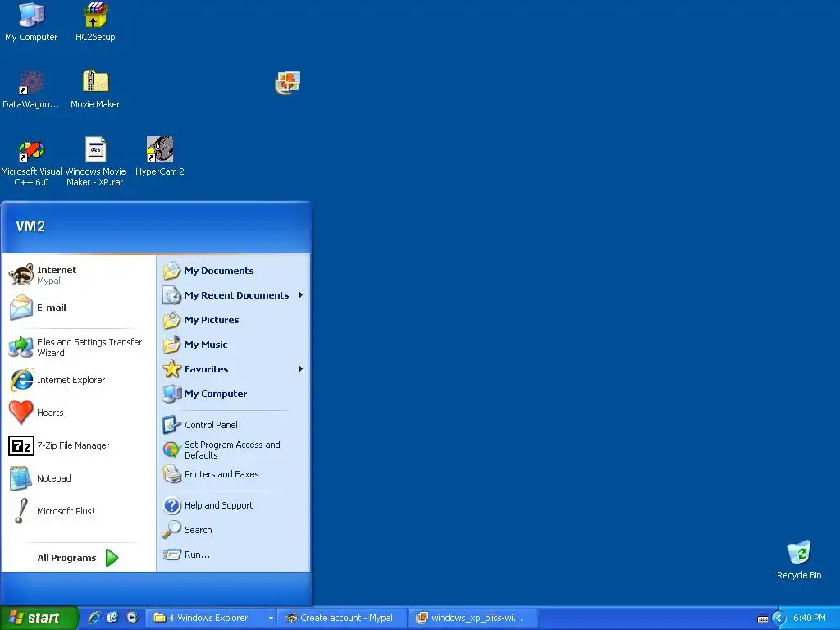Open Microsoft Plus! from Start menu
840x630 pixels.
(78, 510)
